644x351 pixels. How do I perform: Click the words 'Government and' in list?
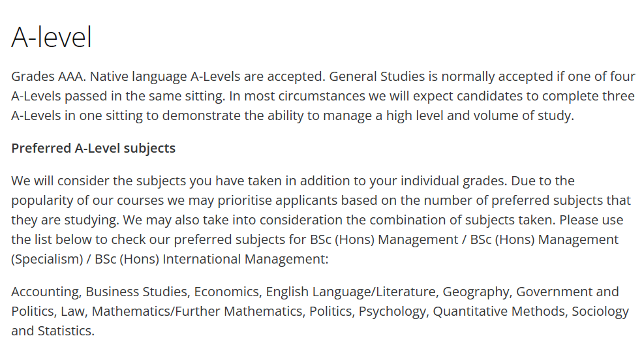[x=567, y=292]
